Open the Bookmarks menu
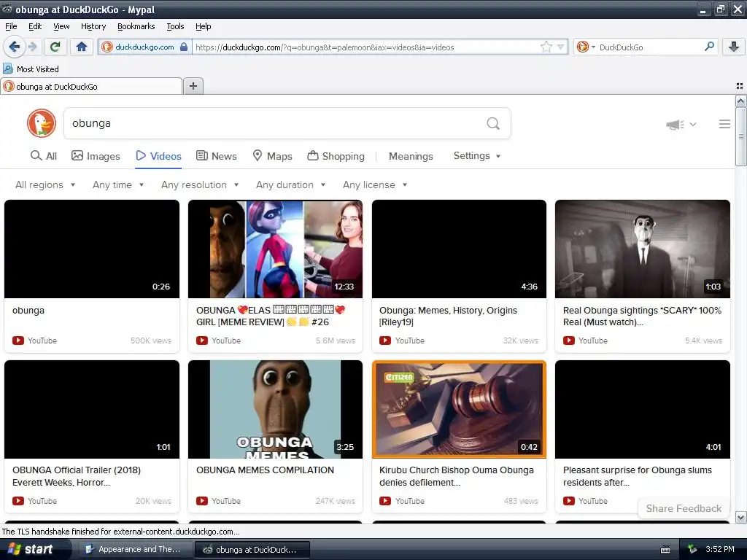This screenshot has height=560, width=747. (x=136, y=26)
